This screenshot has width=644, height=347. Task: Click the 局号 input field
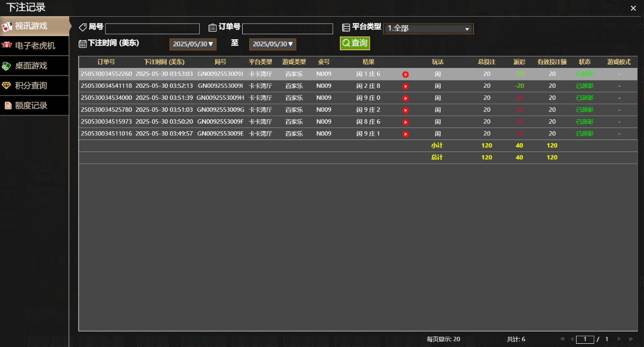(x=152, y=29)
